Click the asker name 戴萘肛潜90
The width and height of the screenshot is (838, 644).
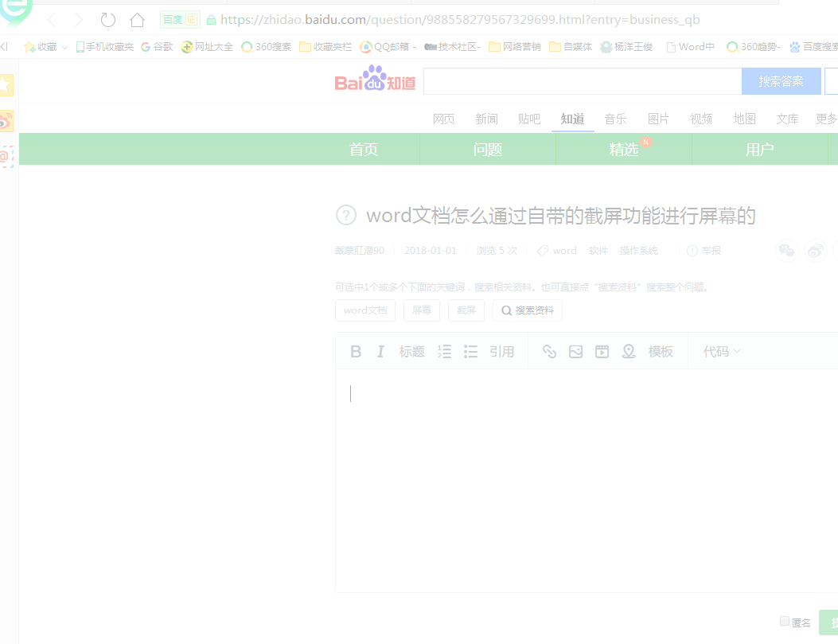(x=360, y=251)
